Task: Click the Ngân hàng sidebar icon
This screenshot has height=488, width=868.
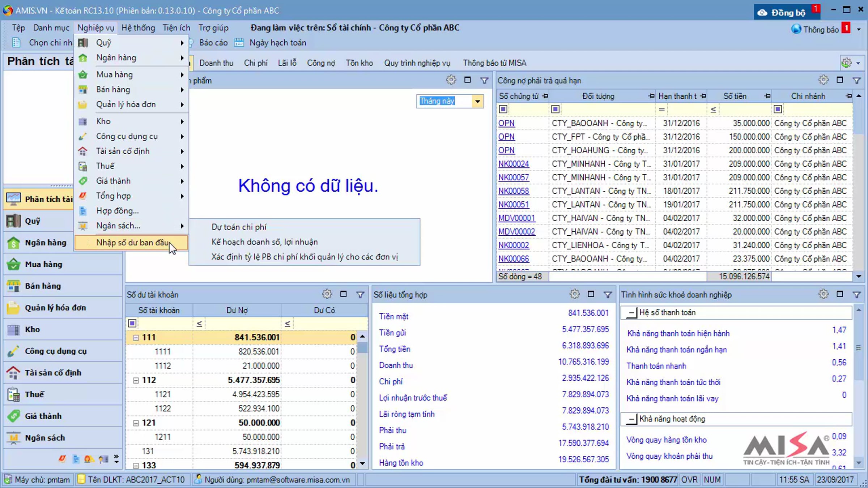Action: click(x=14, y=243)
